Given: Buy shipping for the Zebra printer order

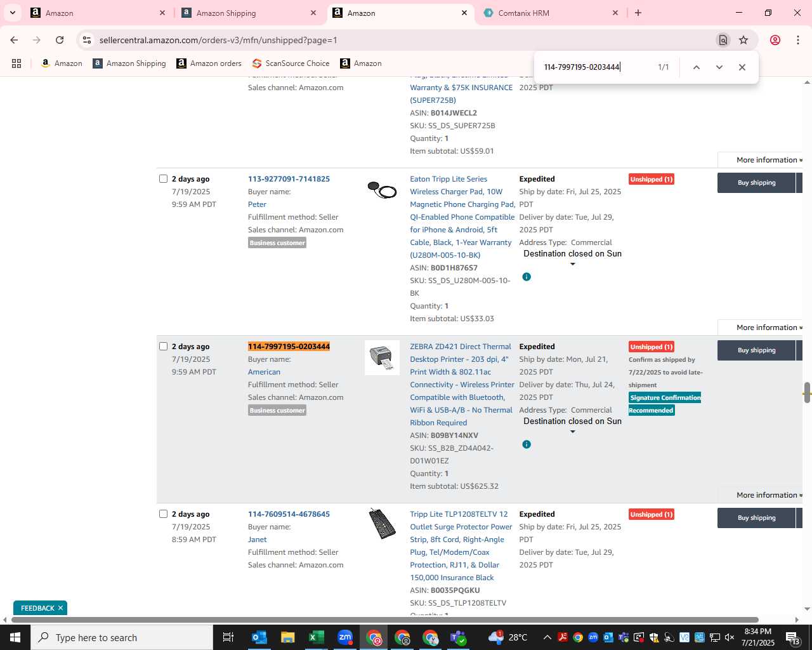Looking at the screenshot, I should coord(756,350).
